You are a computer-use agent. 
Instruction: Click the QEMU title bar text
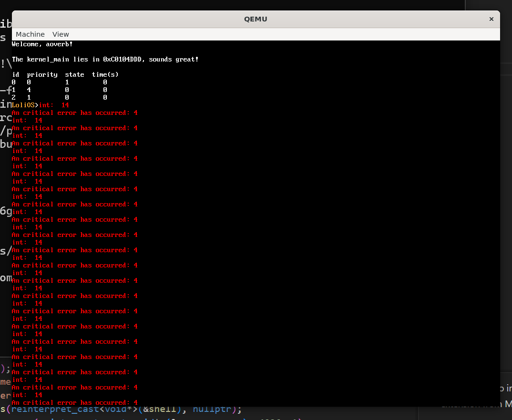[x=256, y=19]
